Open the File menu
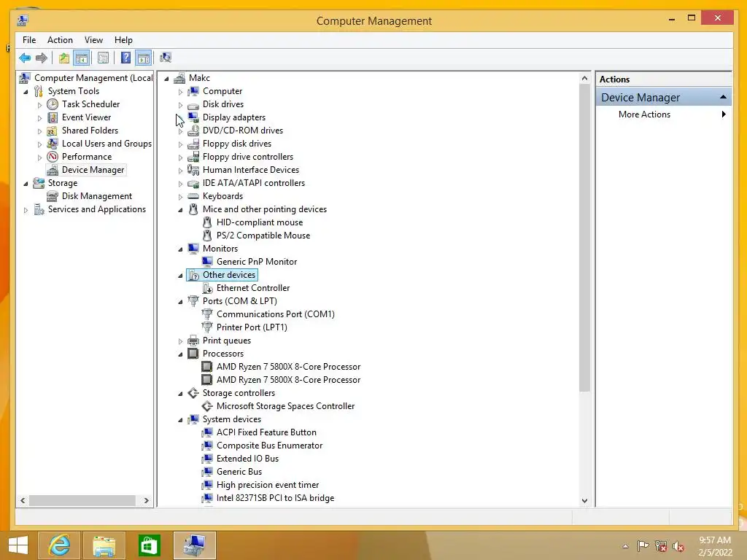The width and height of the screenshot is (747, 560). [29, 40]
